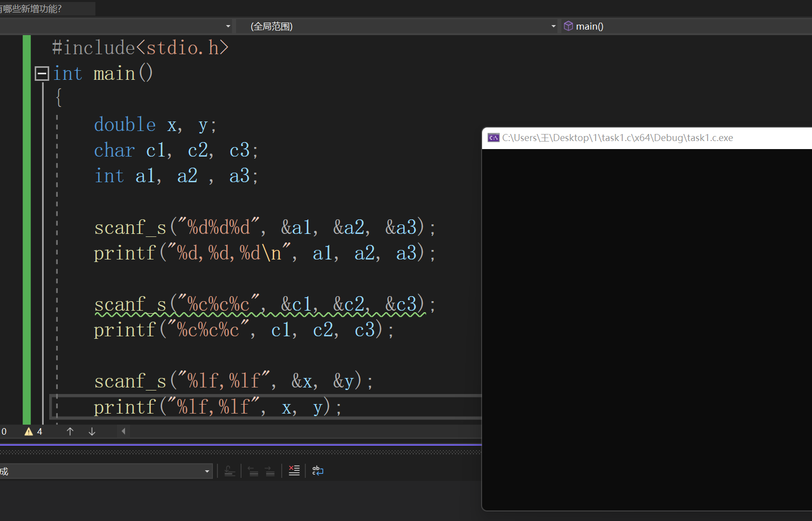The width and height of the screenshot is (812, 521).
Task: Collapse the main function code block
Action: tap(42, 74)
